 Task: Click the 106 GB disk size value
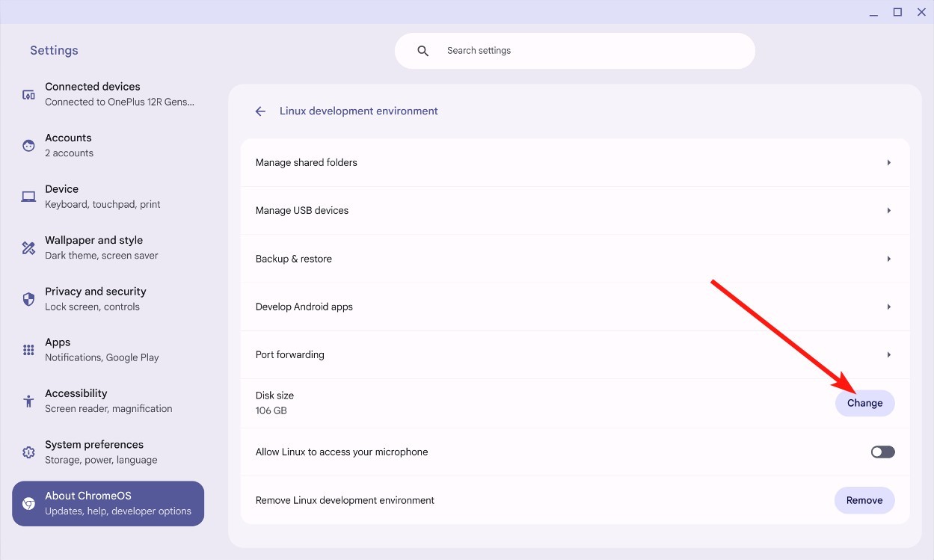pos(271,410)
